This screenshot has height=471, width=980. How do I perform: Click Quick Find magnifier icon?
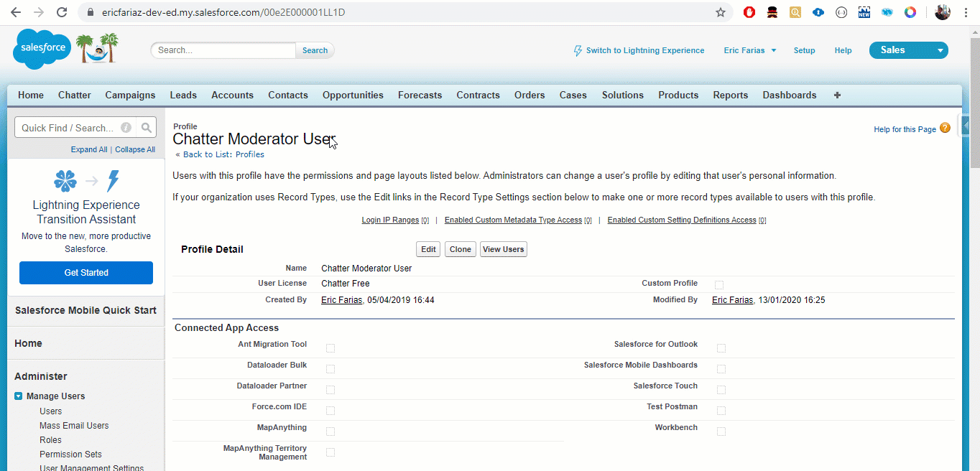[x=147, y=128]
